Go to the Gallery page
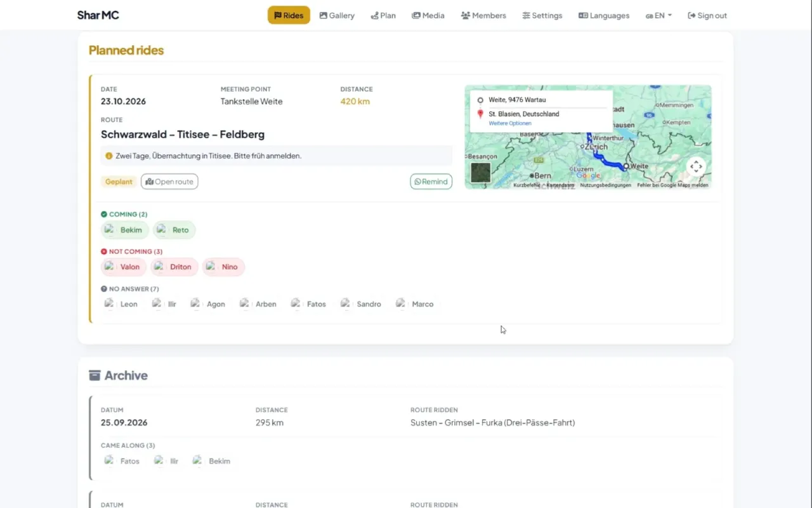 [337, 15]
